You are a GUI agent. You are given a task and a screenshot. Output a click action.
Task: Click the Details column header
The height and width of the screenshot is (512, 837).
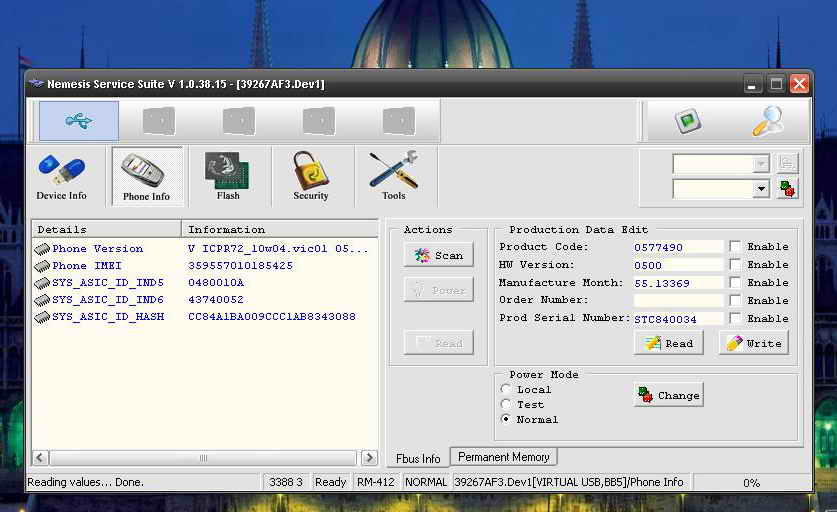tap(107, 230)
